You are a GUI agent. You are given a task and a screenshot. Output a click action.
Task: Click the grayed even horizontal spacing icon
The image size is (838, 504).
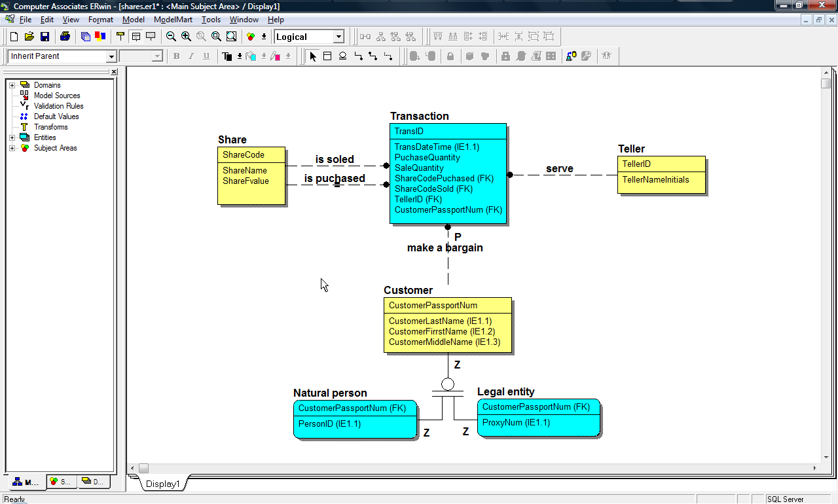click(x=503, y=37)
